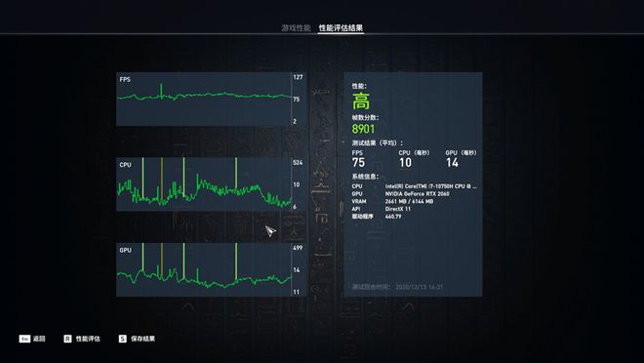Click the average CPU value 10
The image size is (644, 363).
pyautogui.click(x=405, y=163)
